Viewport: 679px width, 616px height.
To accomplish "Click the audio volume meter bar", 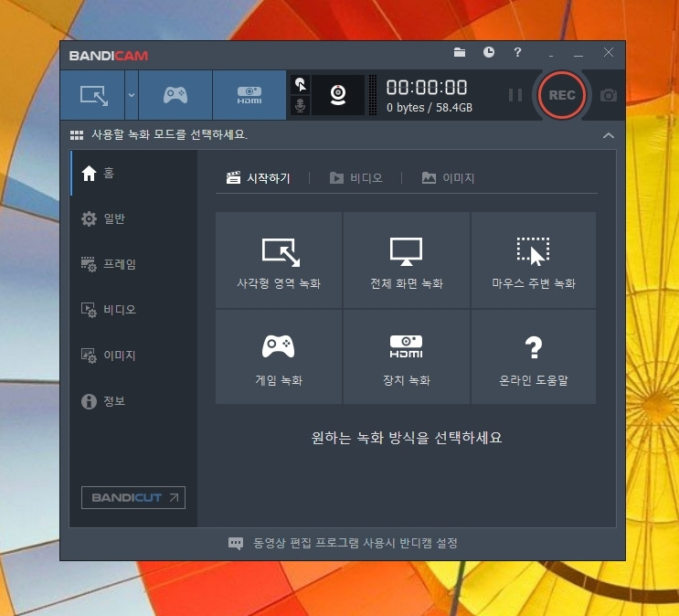I will tap(373, 95).
